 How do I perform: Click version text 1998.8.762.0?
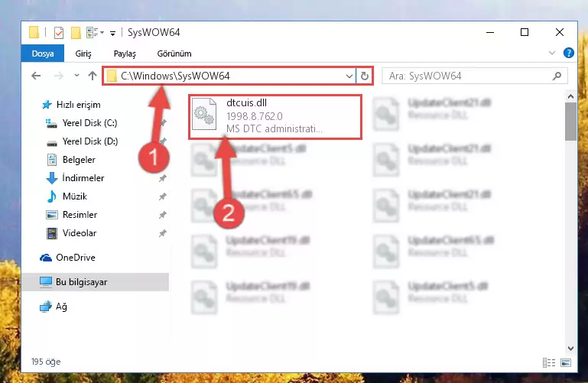click(255, 116)
